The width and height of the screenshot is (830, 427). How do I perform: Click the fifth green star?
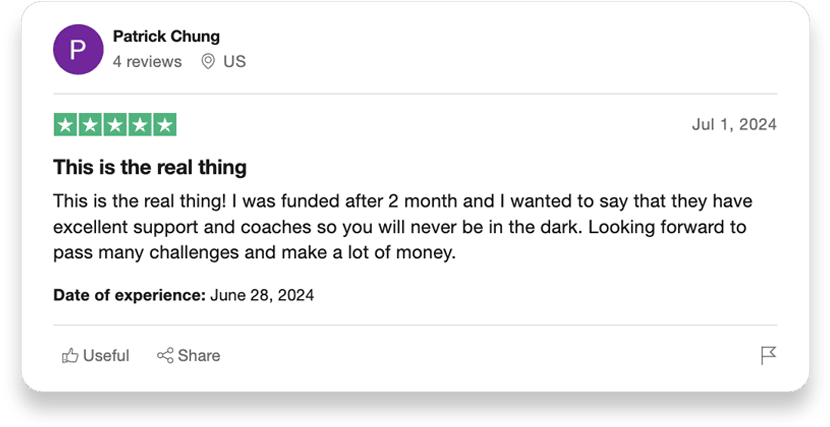pyautogui.click(x=165, y=125)
